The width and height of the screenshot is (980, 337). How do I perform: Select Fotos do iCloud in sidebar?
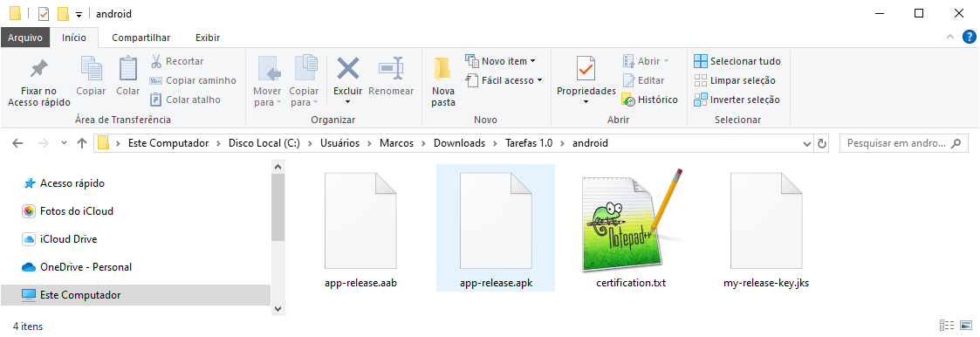tap(76, 211)
